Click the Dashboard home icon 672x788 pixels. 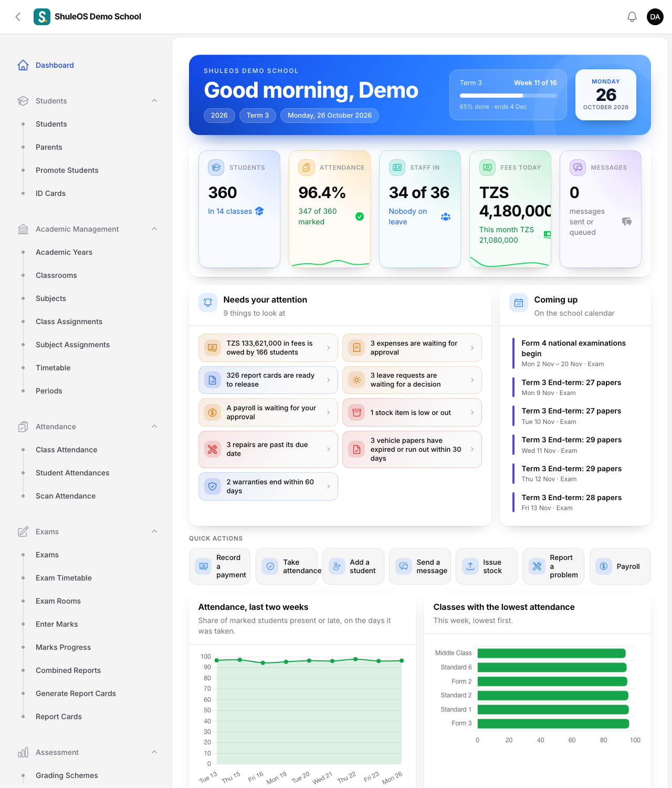point(23,65)
